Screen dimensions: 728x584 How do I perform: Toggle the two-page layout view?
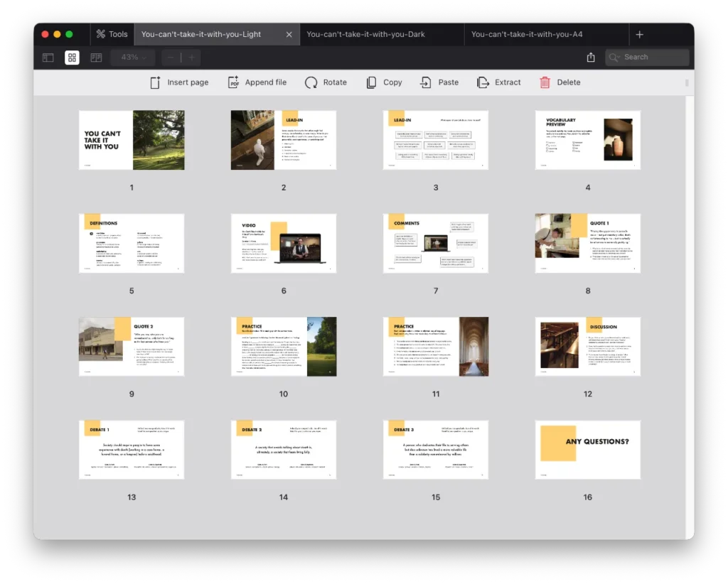pyautogui.click(x=96, y=58)
